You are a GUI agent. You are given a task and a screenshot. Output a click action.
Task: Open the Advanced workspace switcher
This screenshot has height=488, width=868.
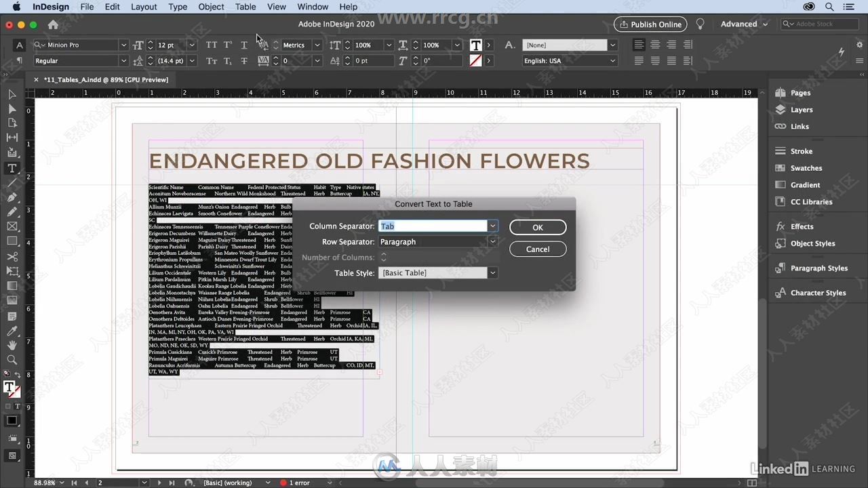tap(745, 24)
